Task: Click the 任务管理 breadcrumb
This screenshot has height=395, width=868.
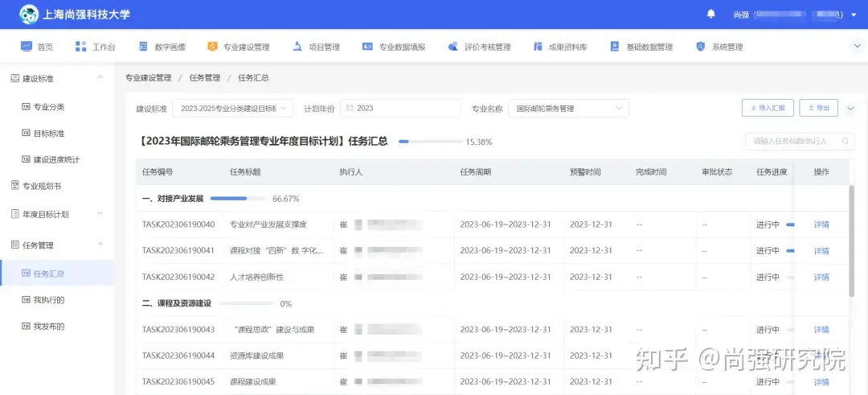Action: pos(205,77)
